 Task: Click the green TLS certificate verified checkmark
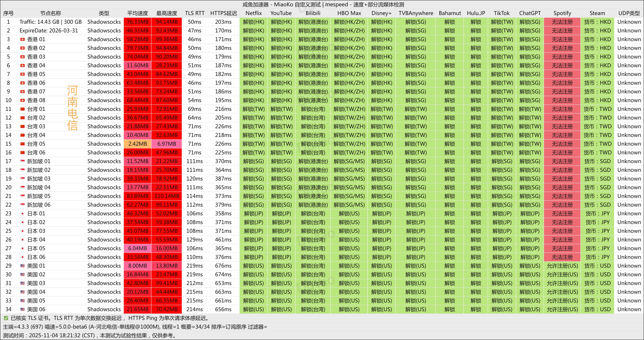[6, 318]
